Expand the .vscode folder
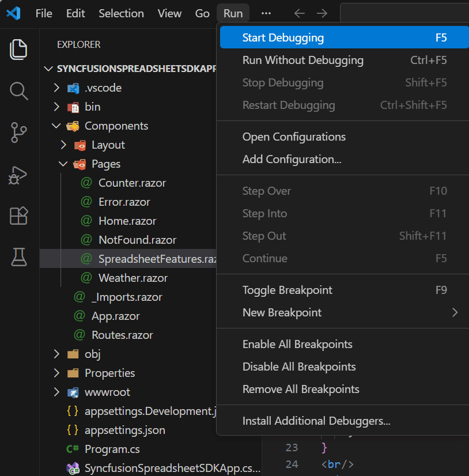469x476 pixels. point(103,88)
